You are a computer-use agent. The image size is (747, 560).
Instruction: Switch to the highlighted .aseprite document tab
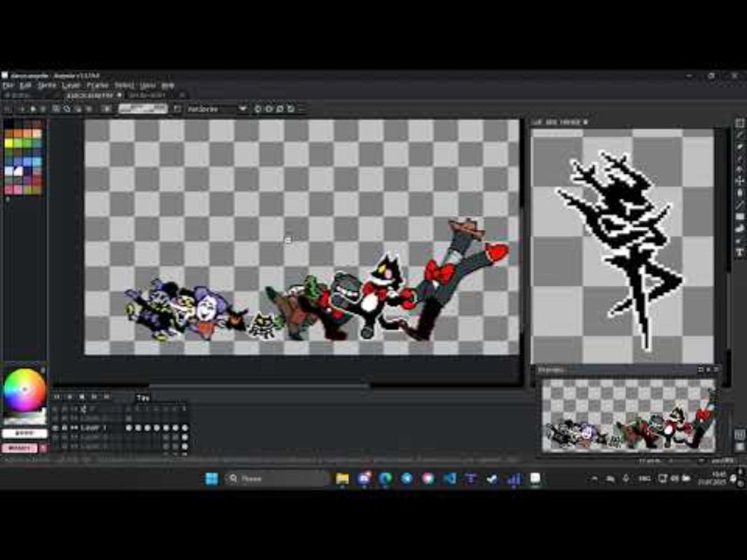click(93, 96)
